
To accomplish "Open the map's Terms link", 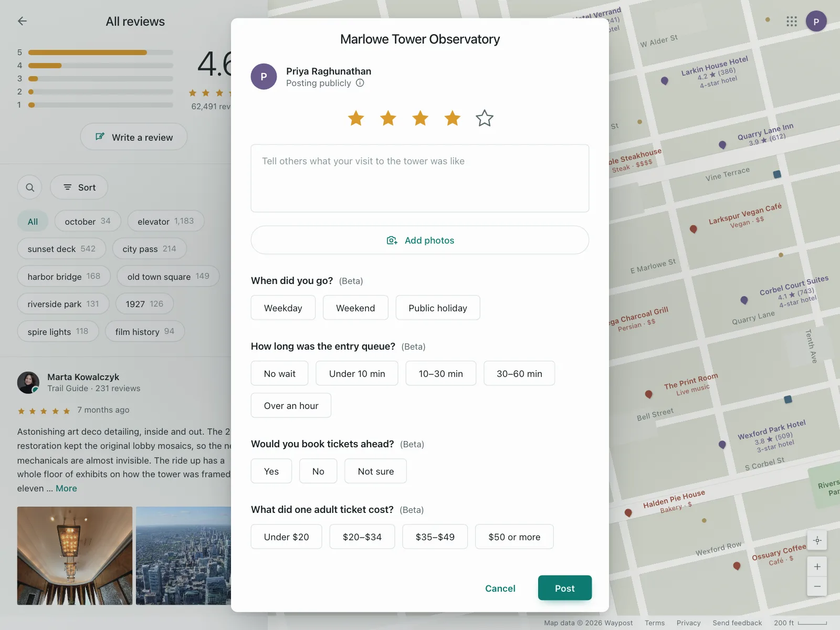I will tap(655, 623).
